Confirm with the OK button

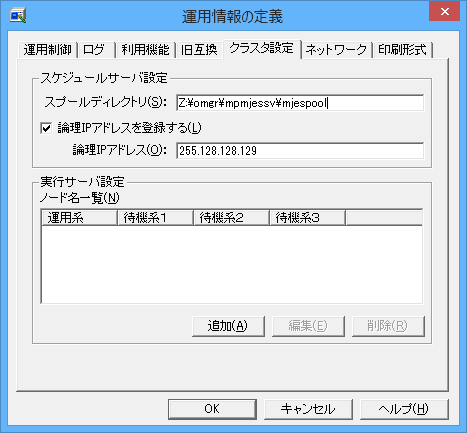[212, 409]
